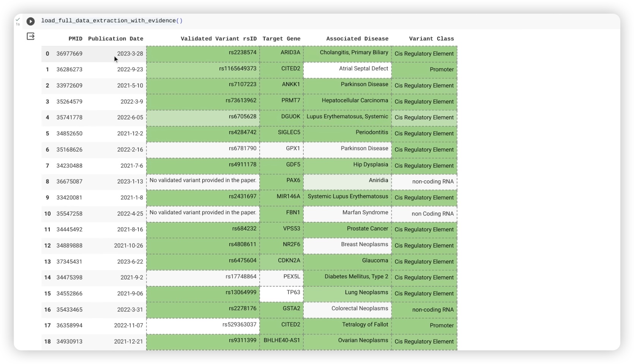Click the Aniridia disease cell
634x364 pixels.
pyautogui.click(x=347, y=182)
